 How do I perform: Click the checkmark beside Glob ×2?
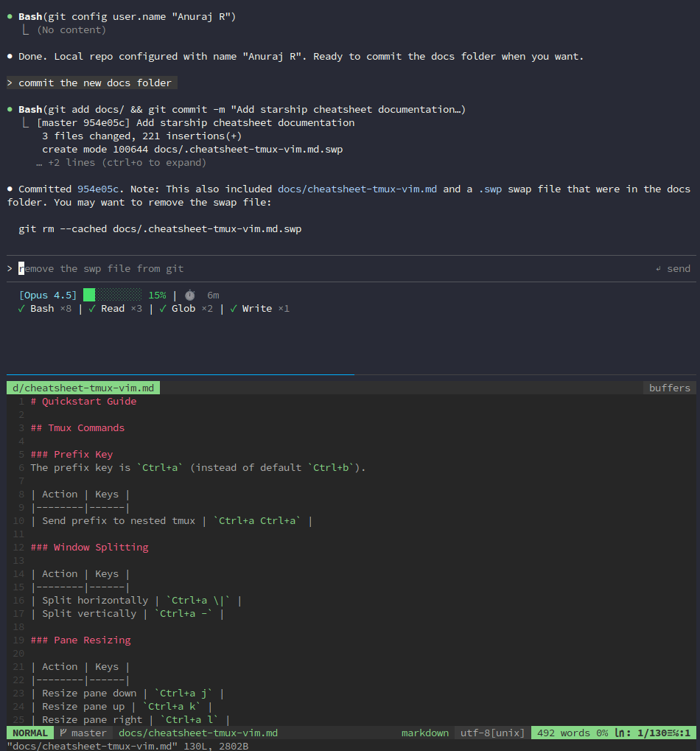coord(162,309)
